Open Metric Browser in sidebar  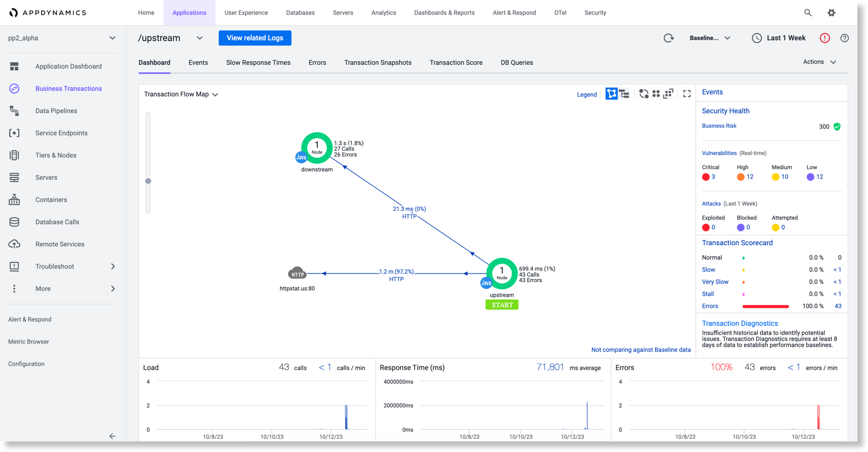coord(29,342)
